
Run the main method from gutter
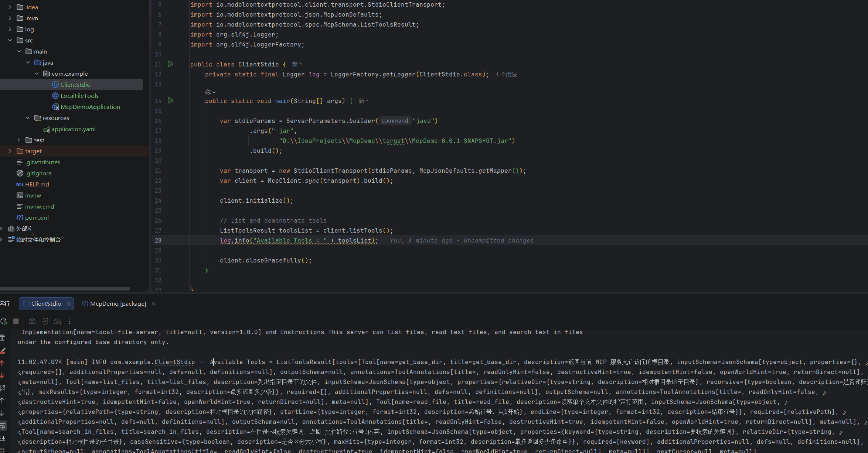click(x=170, y=100)
